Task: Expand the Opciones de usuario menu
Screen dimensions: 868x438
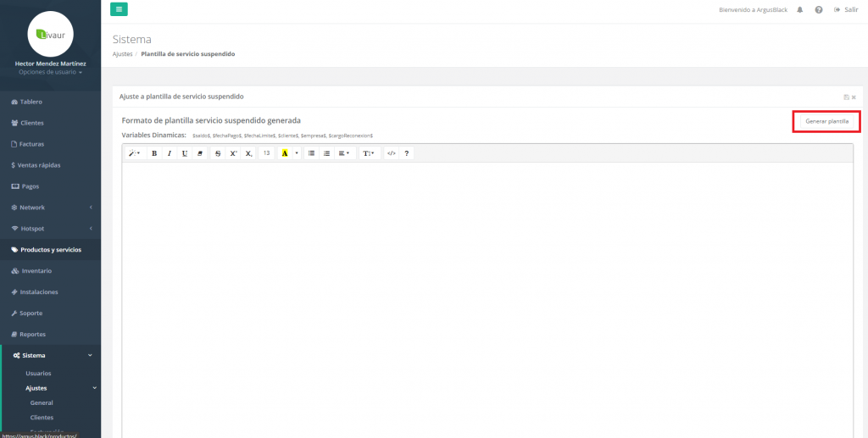Action: 50,72
